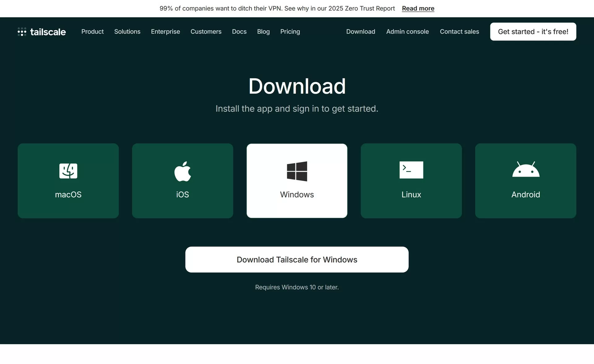594x364 pixels.
Task: Open the Enterprise nav item
Action: pyautogui.click(x=165, y=32)
